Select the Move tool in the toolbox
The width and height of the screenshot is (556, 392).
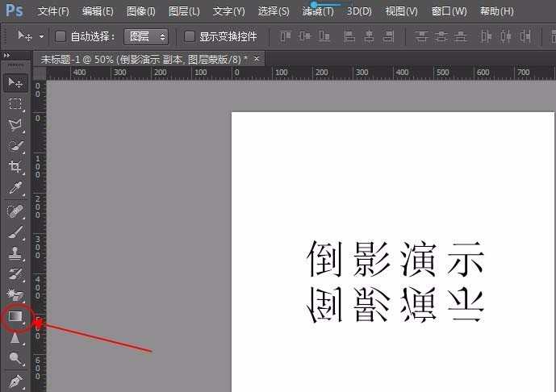tap(15, 82)
